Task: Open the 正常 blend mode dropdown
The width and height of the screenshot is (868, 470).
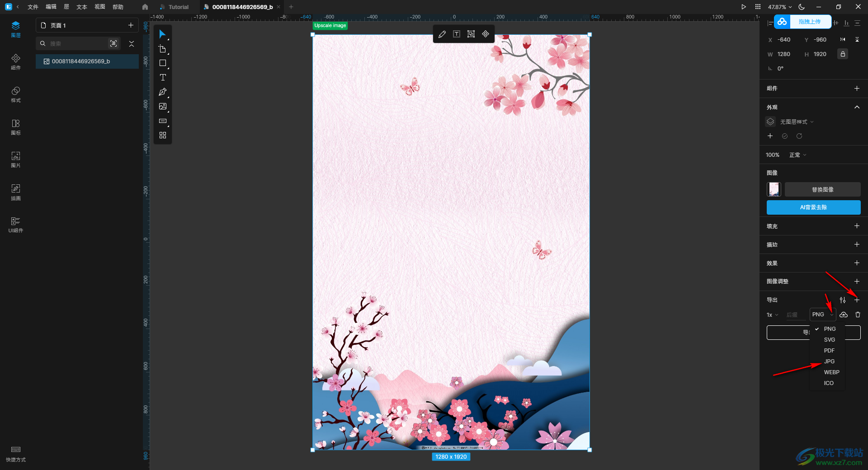Action: point(797,155)
